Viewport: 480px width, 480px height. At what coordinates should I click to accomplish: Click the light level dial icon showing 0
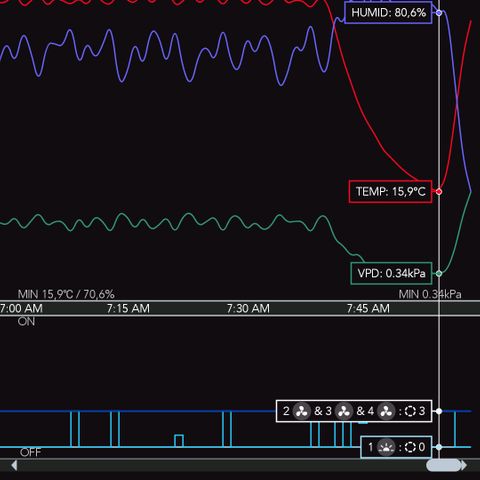pos(410,447)
